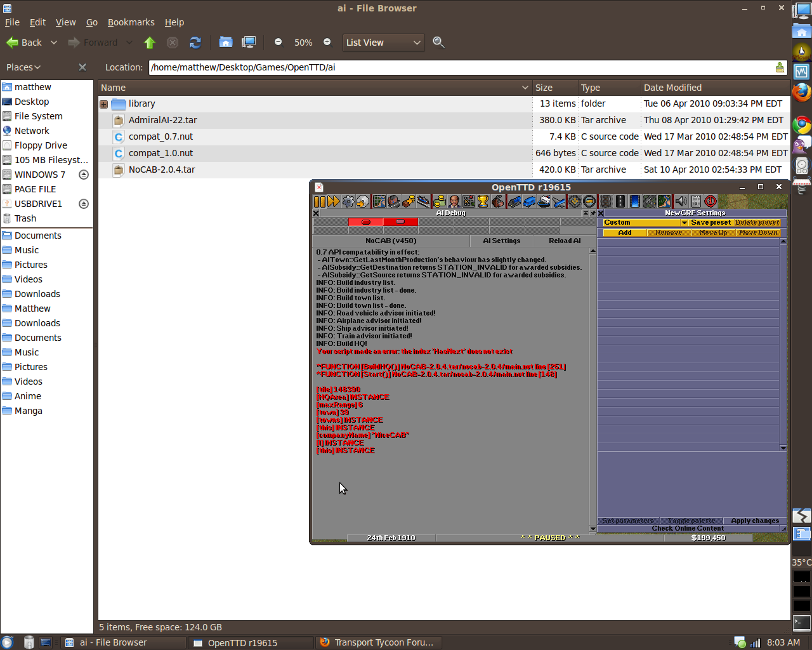Screen dimensions: 812x650
Task: Click the file browser zoom in plus
Action: [327, 43]
